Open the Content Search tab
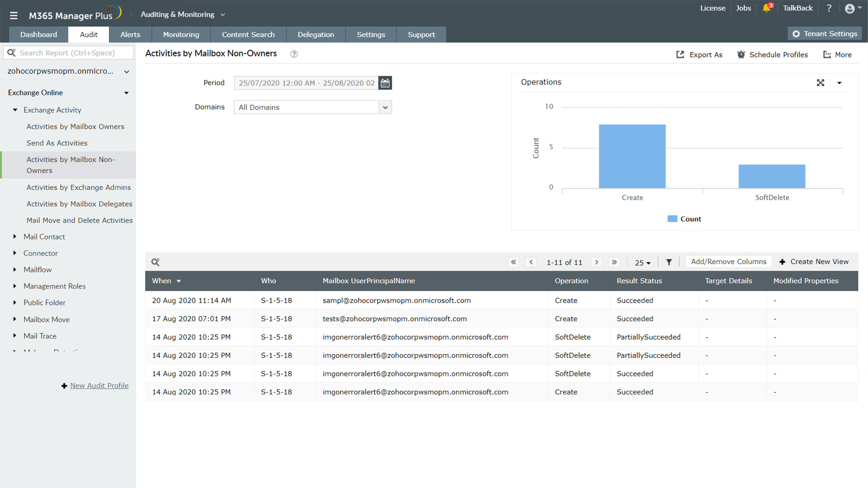This screenshot has height=488, width=868. tap(248, 35)
